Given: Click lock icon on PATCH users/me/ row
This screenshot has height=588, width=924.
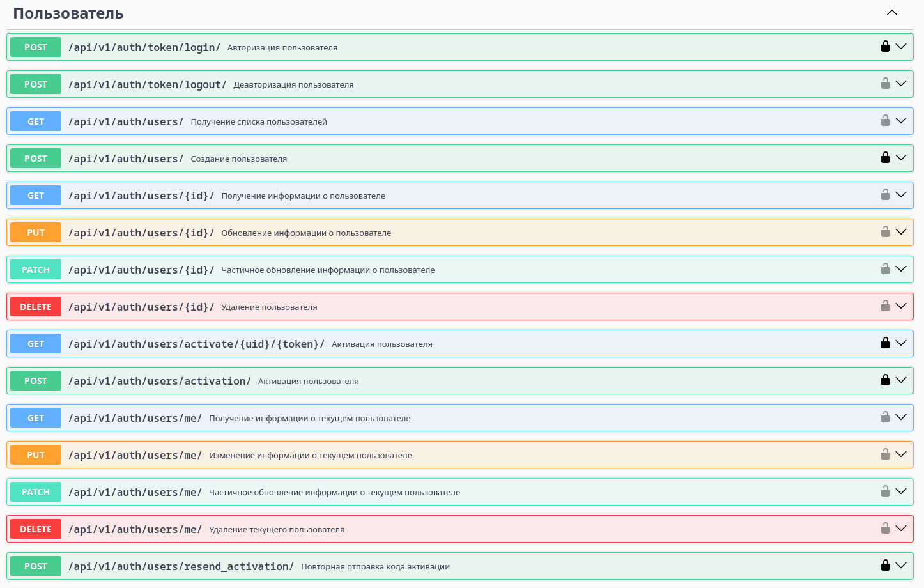Looking at the screenshot, I should click(x=886, y=491).
